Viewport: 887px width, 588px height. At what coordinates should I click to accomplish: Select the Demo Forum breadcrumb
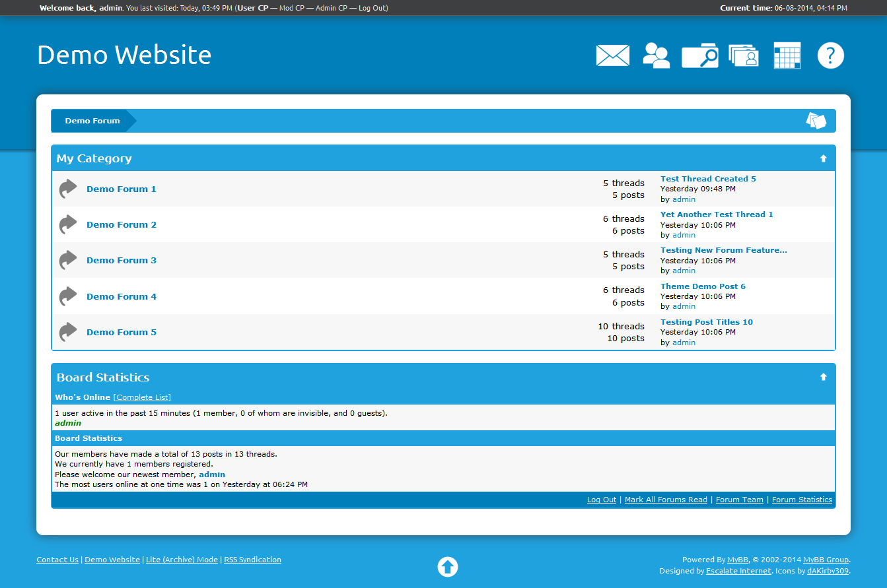tap(92, 121)
